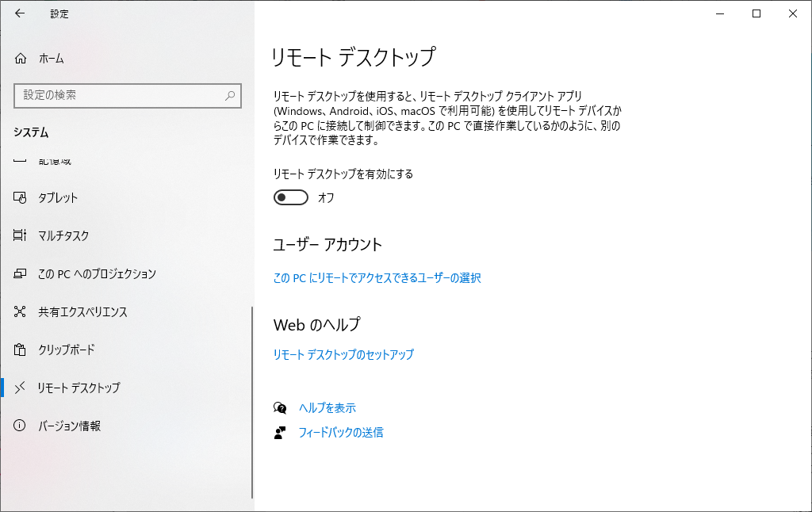Click the Shared experiences (共有エクスペリエンス) icon

pos(21,311)
